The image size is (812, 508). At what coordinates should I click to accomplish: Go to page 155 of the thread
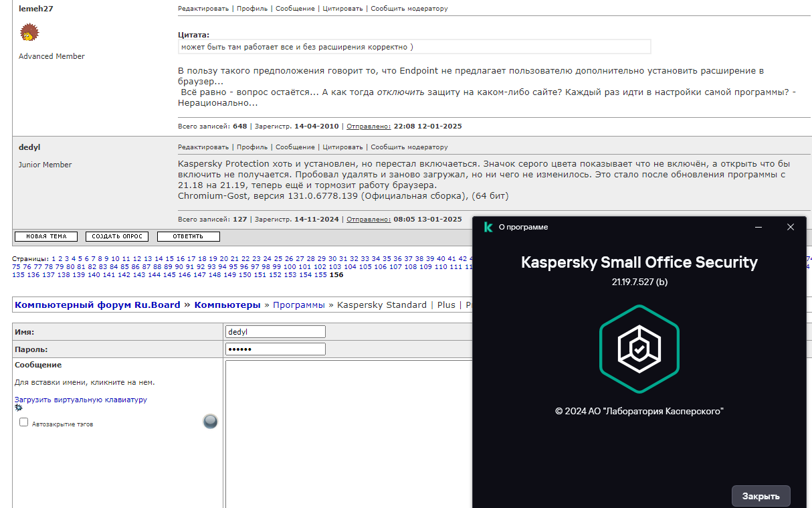pyautogui.click(x=321, y=274)
